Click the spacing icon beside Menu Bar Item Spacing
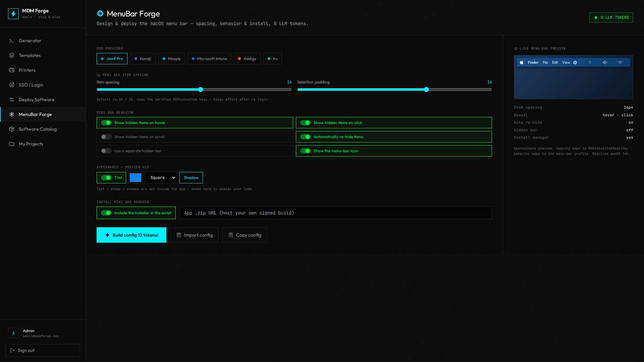Viewport: 644px width, 362px height. [99, 75]
